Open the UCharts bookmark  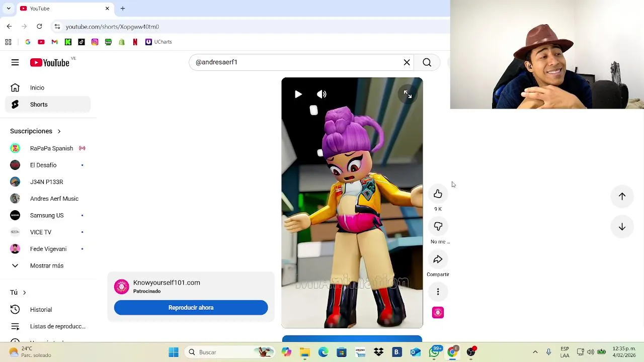[158, 42]
